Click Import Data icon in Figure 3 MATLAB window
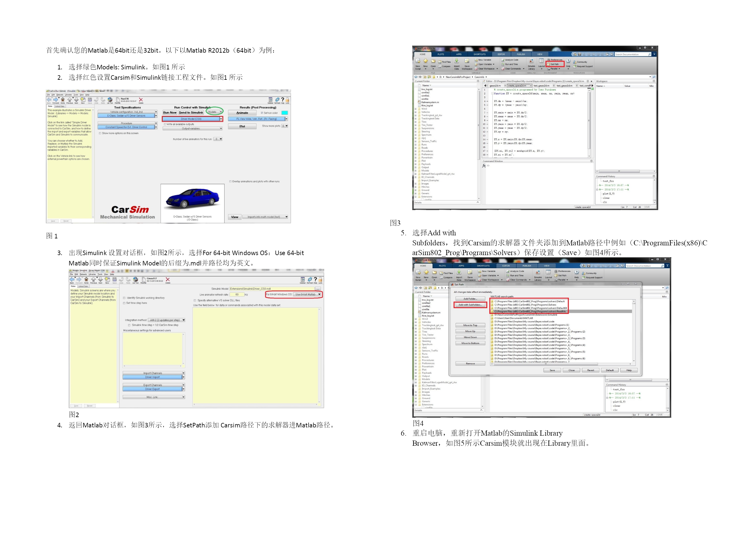 (457, 61)
